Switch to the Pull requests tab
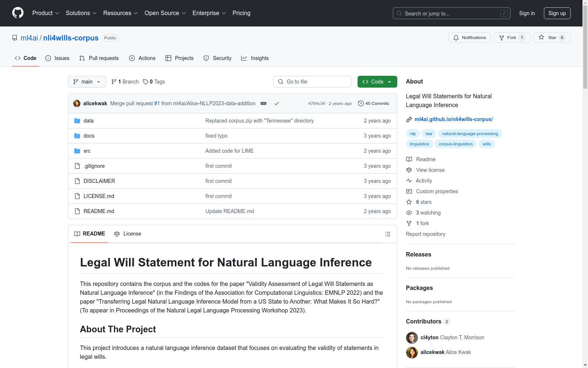 [x=99, y=58]
